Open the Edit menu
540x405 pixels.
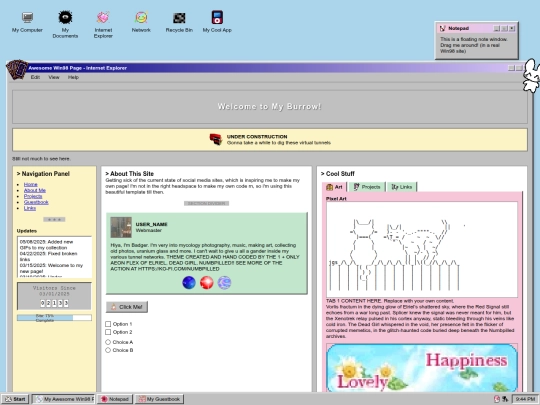[35, 77]
